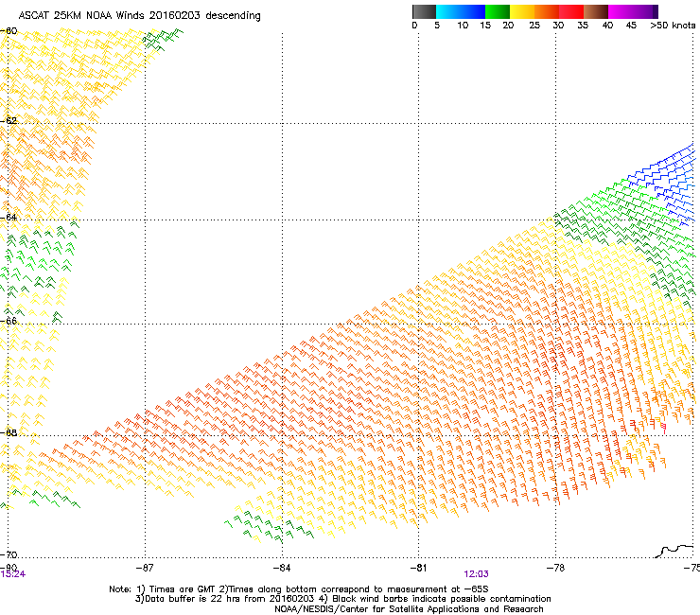Click the '-78' longitude label
Image resolution: width=700 pixels, height=615 pixels.
[555, 568]
